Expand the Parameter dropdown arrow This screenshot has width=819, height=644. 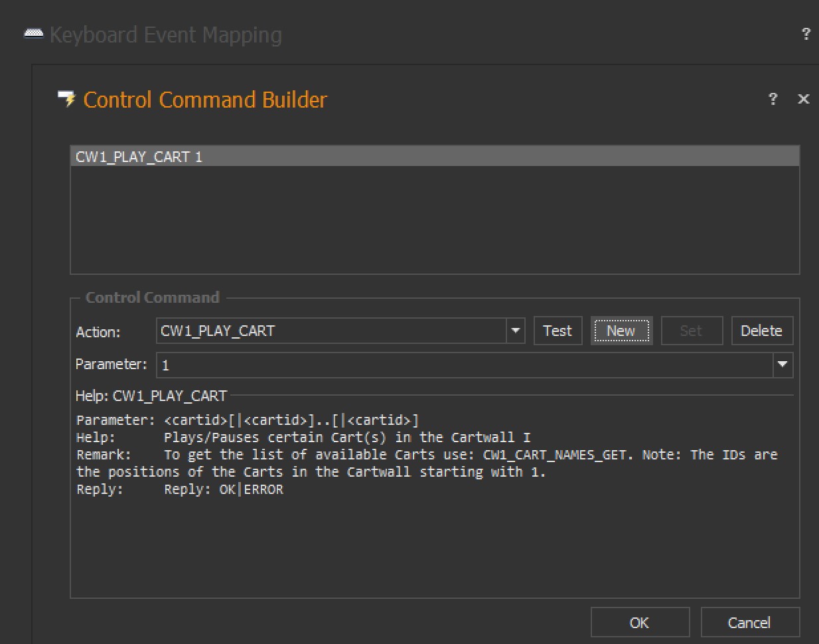pyautogui.click(x=783, y=364)
